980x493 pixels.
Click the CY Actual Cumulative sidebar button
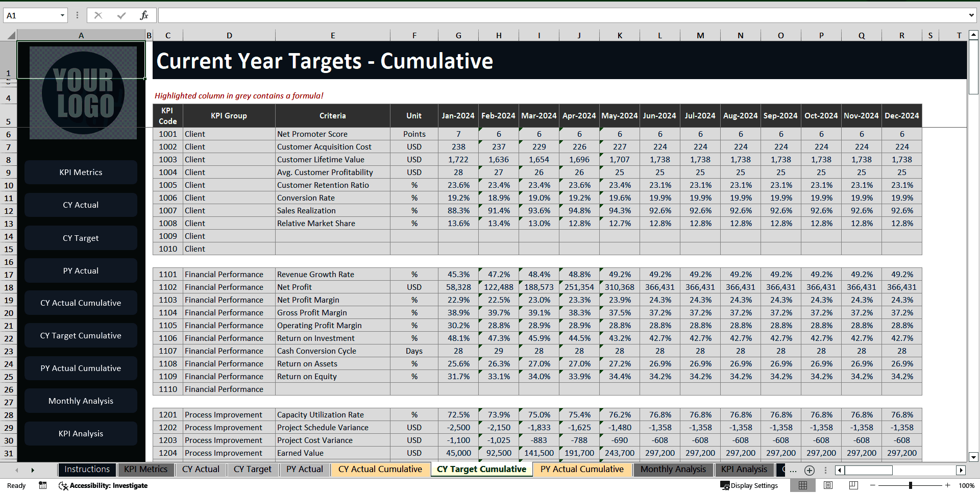pos(81,303)
